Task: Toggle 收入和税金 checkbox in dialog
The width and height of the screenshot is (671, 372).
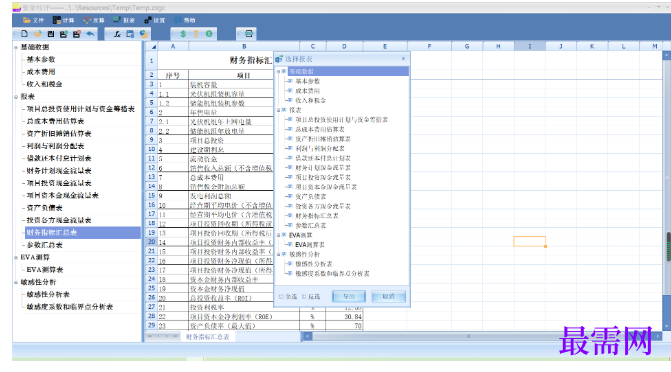Action: (290, 100)
